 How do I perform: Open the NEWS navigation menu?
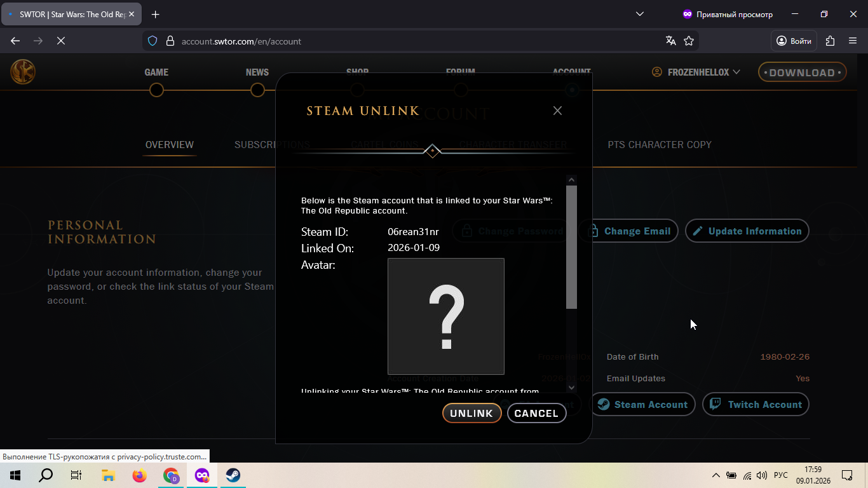click(x=257, y=72)
